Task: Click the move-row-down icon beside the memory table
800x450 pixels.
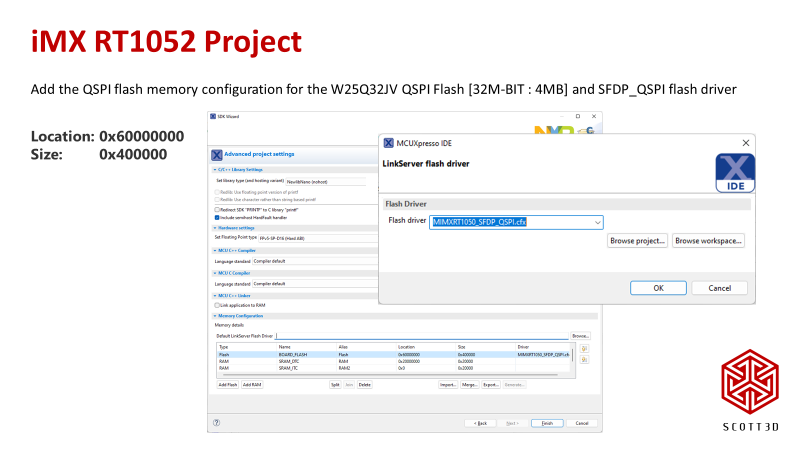Action: tap(584, 360)
